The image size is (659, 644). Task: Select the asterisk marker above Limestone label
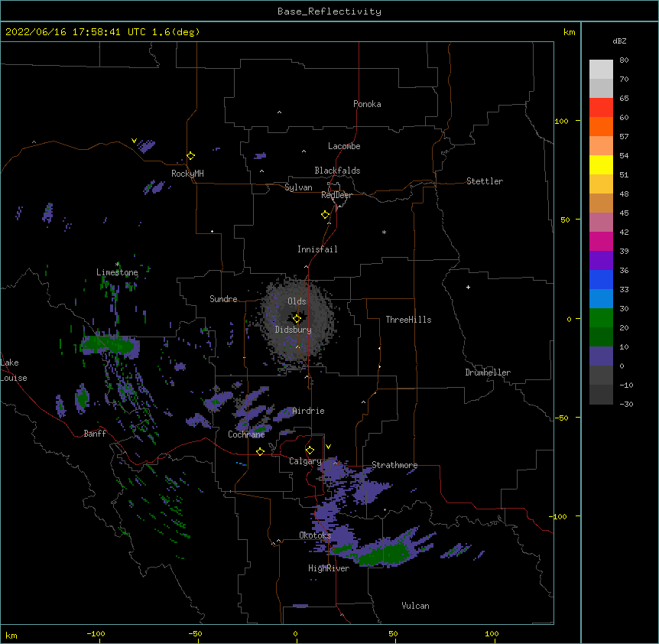click(117, 265)
